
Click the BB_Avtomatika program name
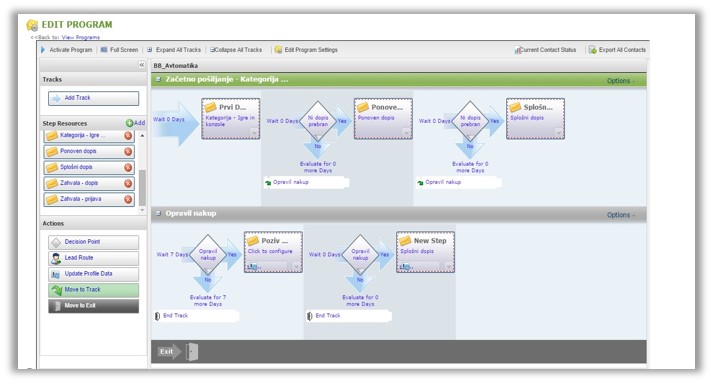pos(176,66)
